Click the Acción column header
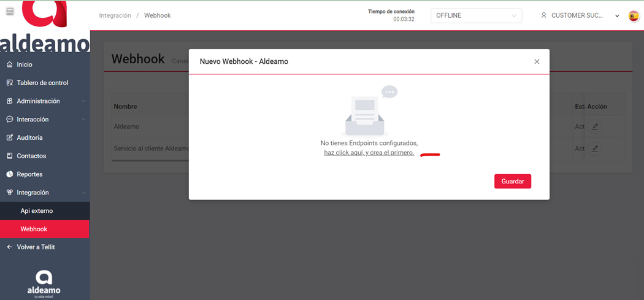The image size is (644, 300). (597, 106)
